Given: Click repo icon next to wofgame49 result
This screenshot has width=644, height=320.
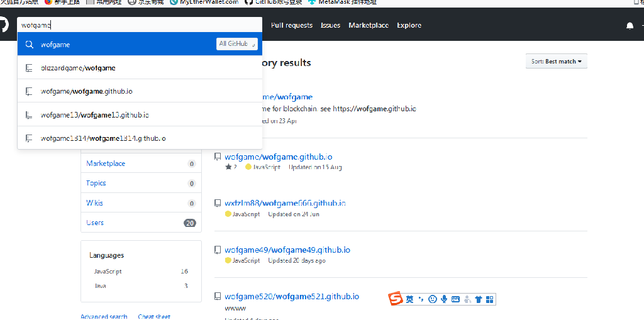Looking at the screenshot, I should click(x=218, y=250).
